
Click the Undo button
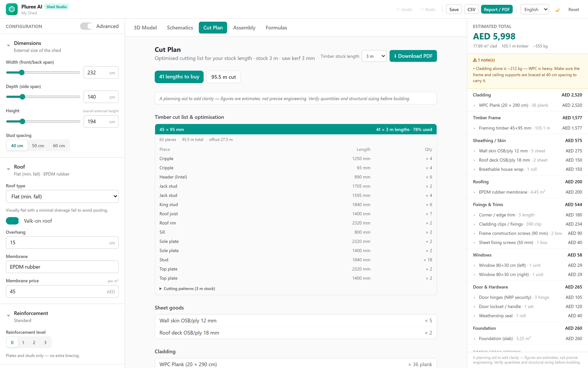404,9
